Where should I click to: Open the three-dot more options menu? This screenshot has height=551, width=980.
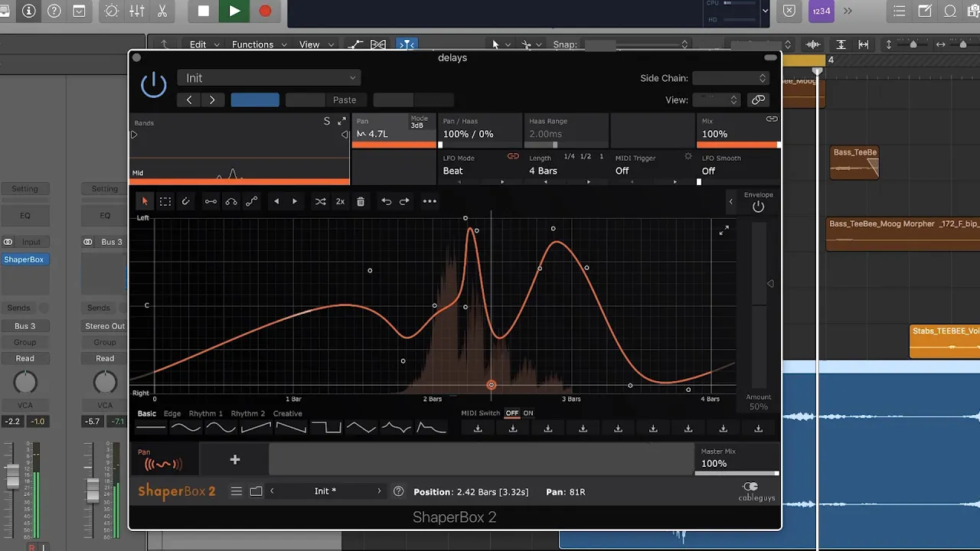pos(430,201)
